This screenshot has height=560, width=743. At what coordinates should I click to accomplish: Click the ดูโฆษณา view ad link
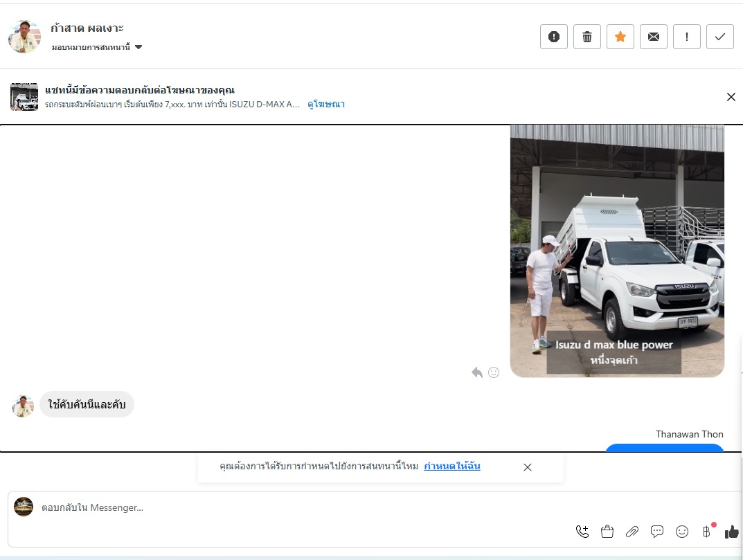coord(326,105)
